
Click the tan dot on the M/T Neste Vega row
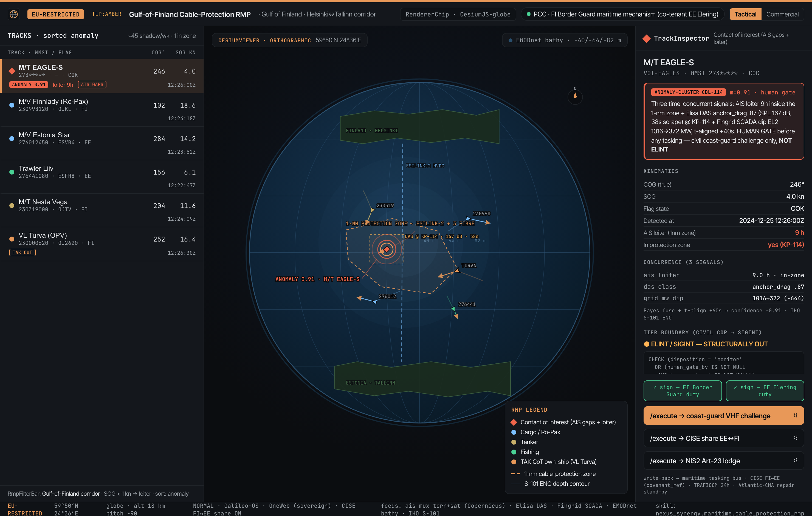pyautogui.click(x=12, y=205)
